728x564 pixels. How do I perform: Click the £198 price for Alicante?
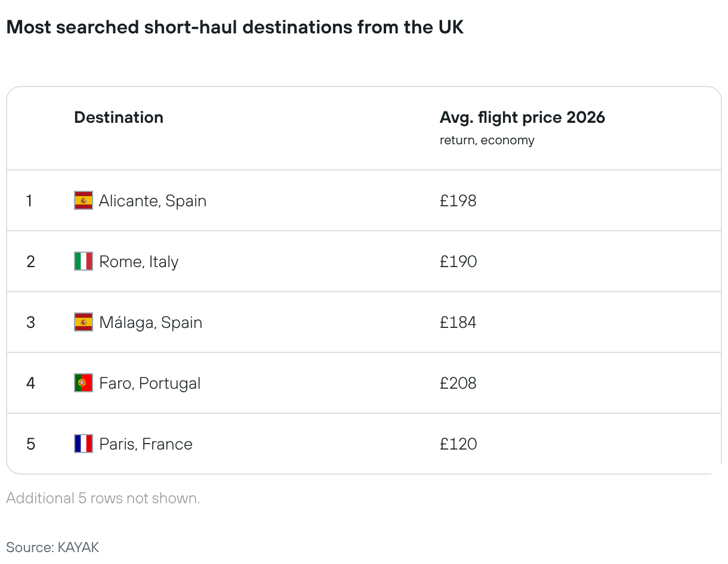pyautogui.click(x=458, y=201)
